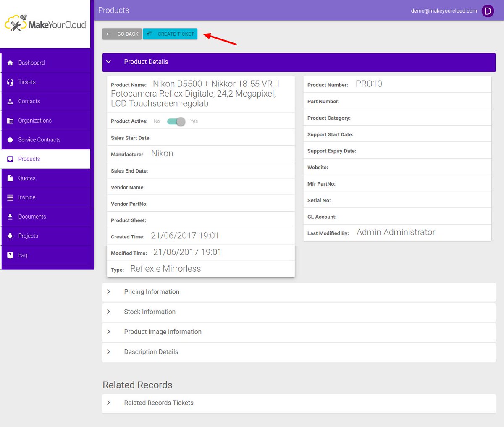The image size is (504, 427).
Task: Click the back arrow icon on Go Back
Action: (109, 34)
